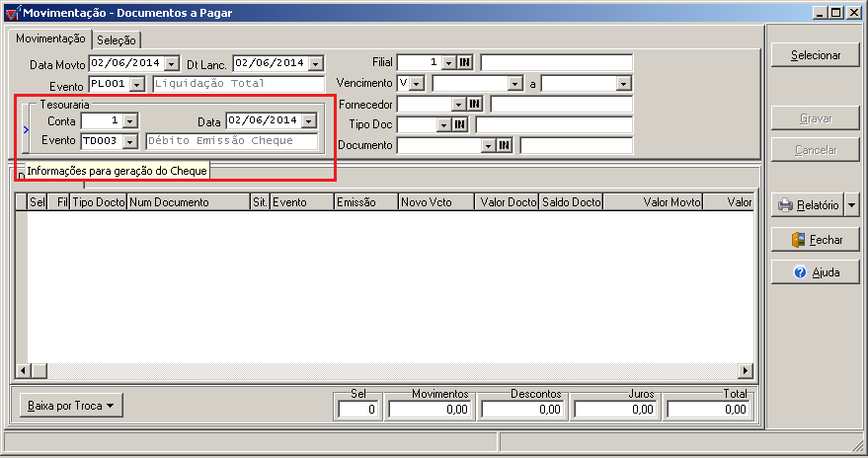Click the lookup icon next to Documento
Viewport: 868px width, 458px height.
coord(505,145)
